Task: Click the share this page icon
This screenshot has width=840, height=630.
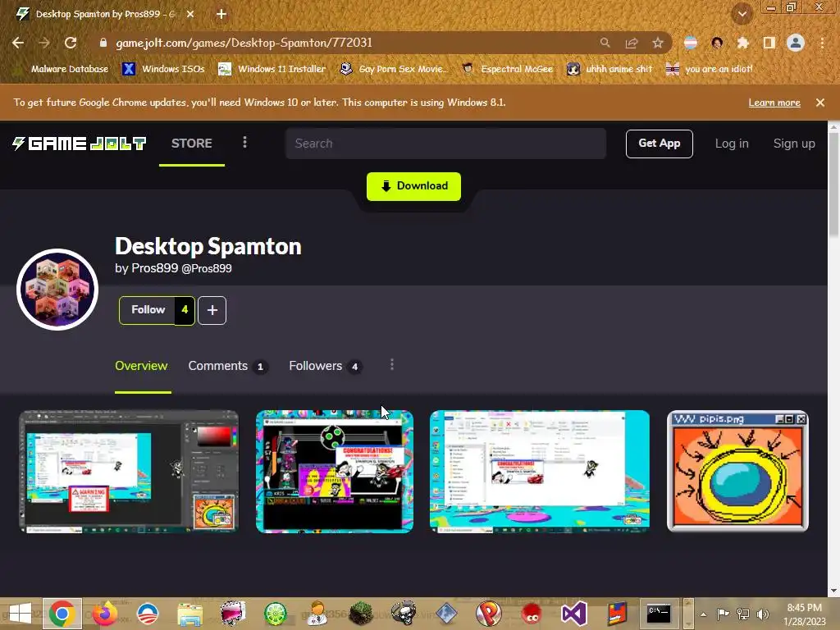Action: pyautogui.click(x=632, y=43)
